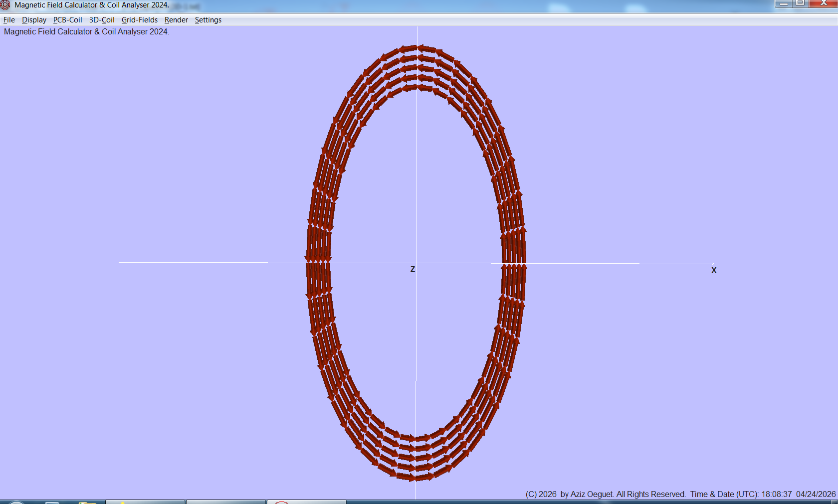This screenshot has width=838, height=504.
Task: Click the Z axis label at the origin
Action: coord(412,269)
